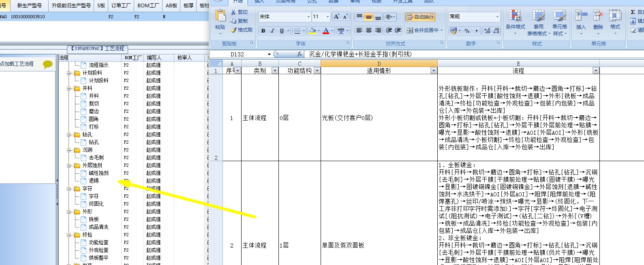Open the 页面布局 ribbon tab

point(286,1)
